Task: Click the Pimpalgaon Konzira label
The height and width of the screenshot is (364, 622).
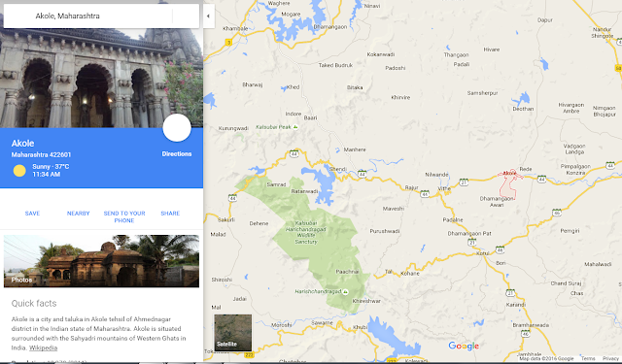Action: click(575, 170)
